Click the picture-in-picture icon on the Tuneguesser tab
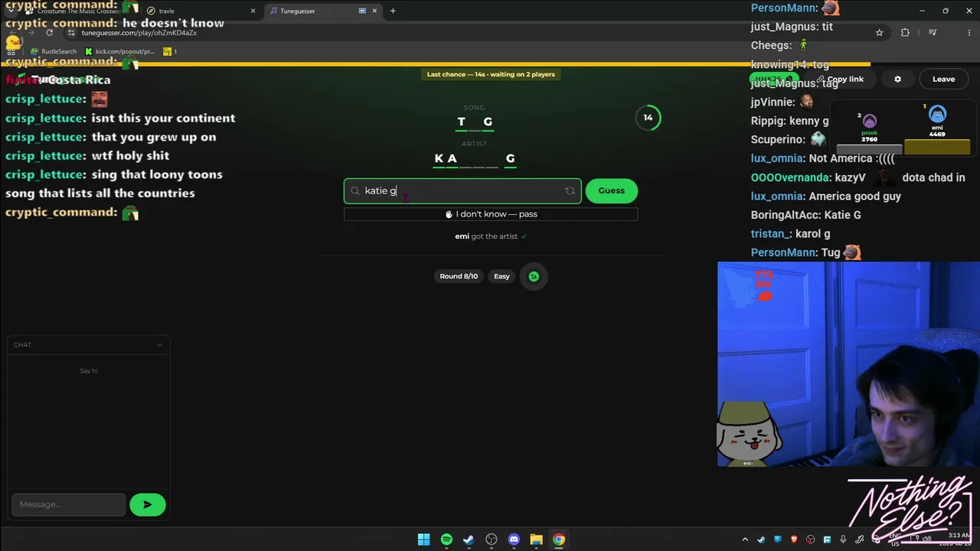980x551 pixels. tap(363, 11)
